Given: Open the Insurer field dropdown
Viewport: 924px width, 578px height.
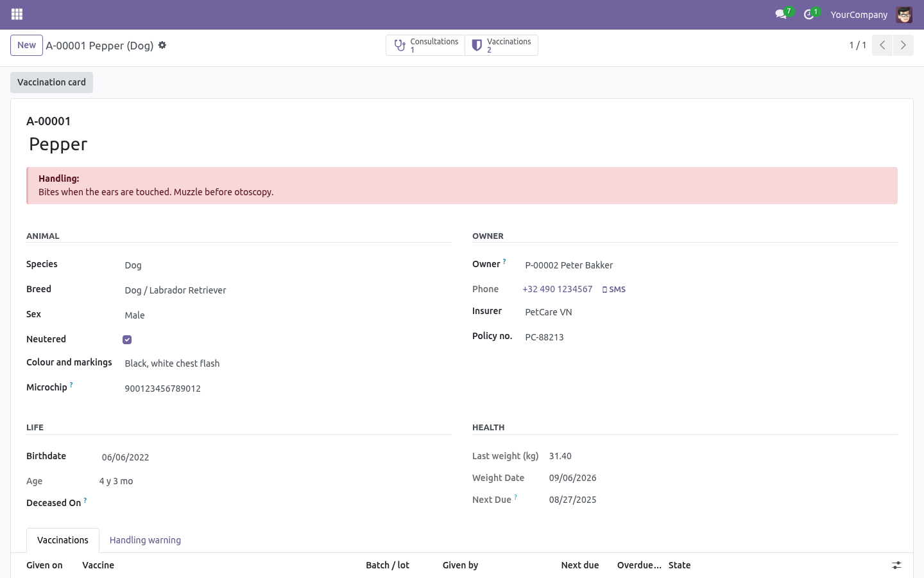Looking at the screenshot, I should click(710, 312).
